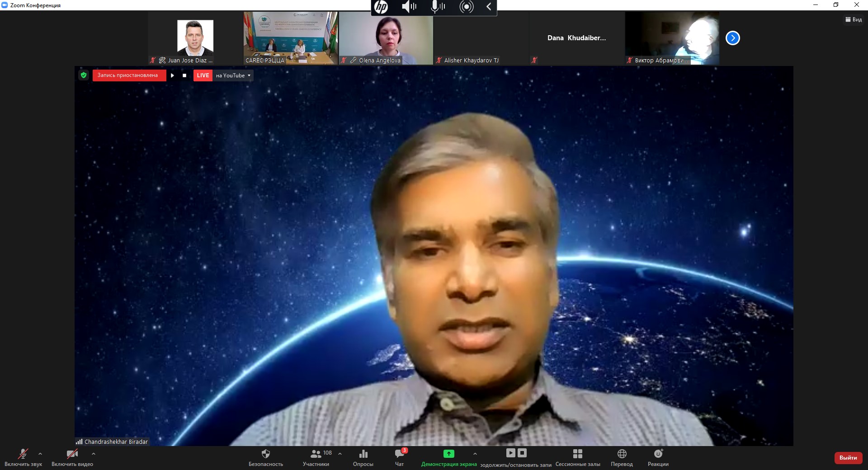Select Dana Khudaiber... participant tile
The width and height of the screenshot is (868, 470).
point(577,38)
